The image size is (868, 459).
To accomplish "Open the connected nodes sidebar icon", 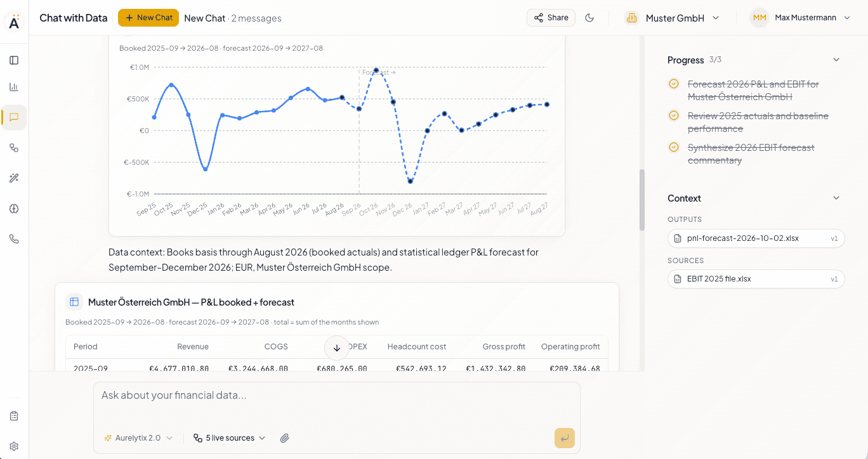I will (14, 148).
